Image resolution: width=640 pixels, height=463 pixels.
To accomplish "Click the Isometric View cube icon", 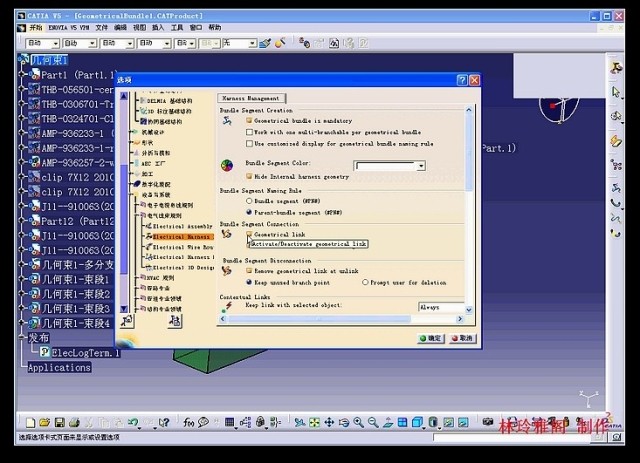I will click(417, 423).
